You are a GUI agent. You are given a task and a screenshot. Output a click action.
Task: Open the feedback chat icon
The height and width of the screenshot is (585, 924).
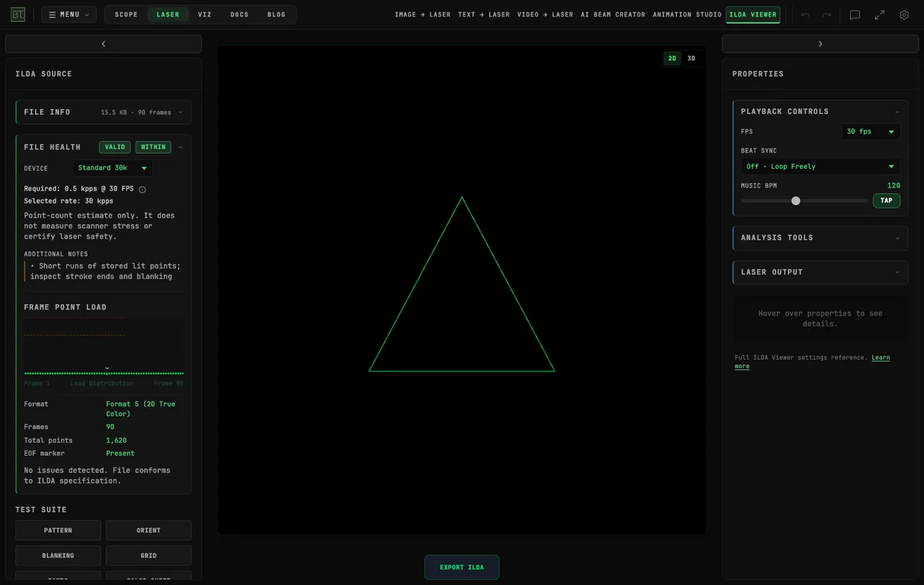pos(855,14)
